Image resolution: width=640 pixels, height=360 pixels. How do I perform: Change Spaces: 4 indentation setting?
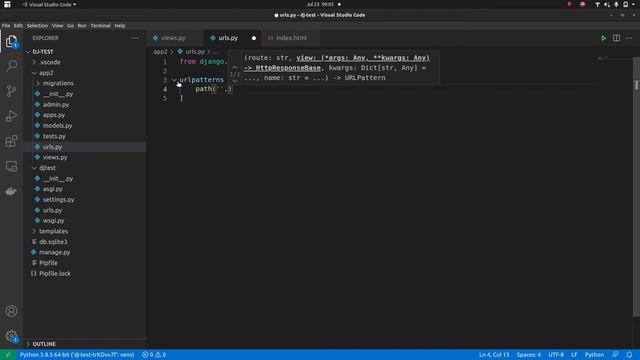tap(529, 355)
